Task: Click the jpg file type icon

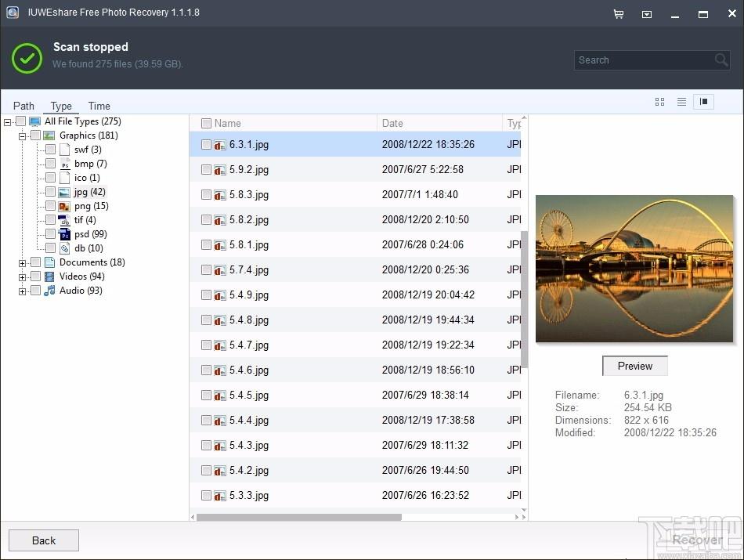Action: (64, 192)
